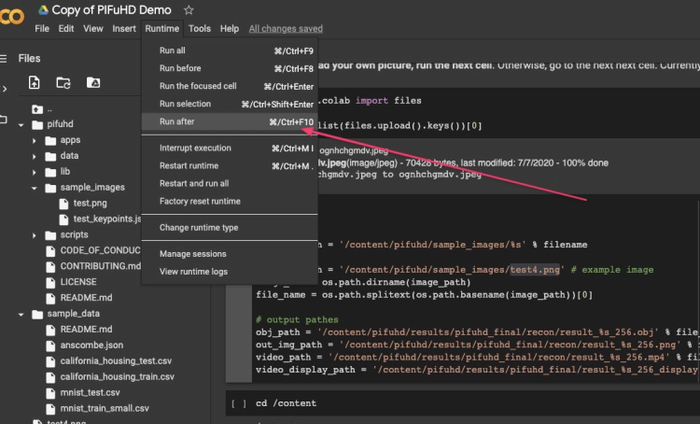Expand the scripts folder
Image resolution: width=700 pixels, height=424 pixels.
click(x=36, y=235)
